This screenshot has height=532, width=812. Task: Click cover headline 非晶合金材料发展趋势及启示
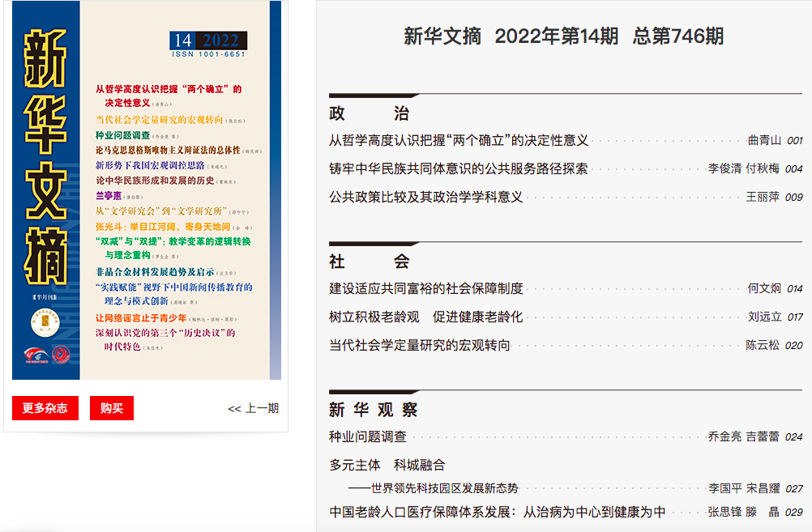pyautogui.click(x=154, y=272)
